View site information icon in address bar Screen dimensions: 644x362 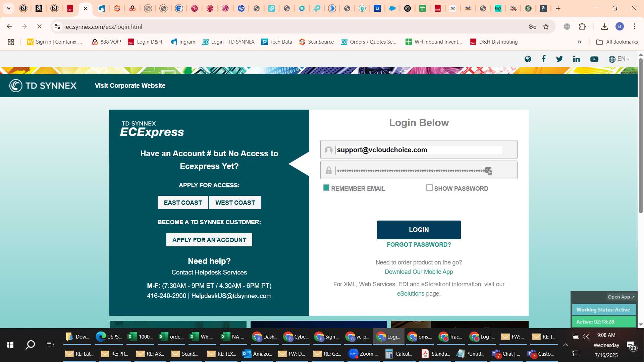point(57,26)
